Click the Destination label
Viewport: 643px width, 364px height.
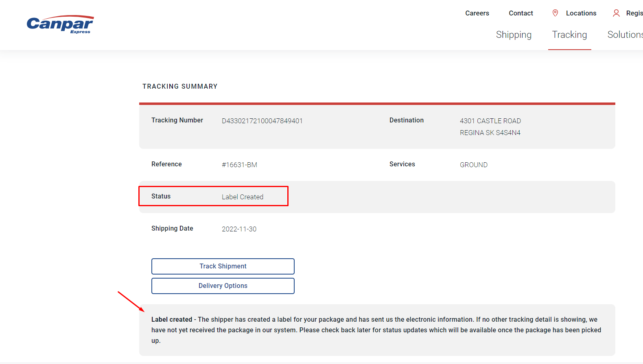[x=407, y=120]
